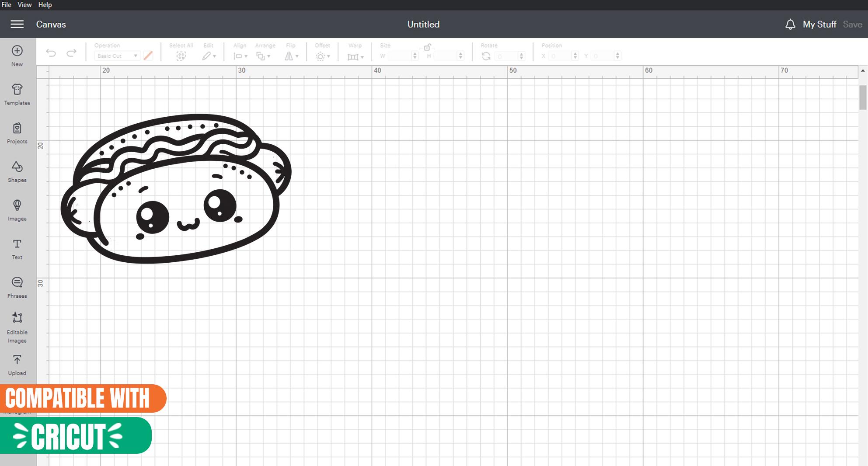Click the New project plus icon

tap(17, 51)
